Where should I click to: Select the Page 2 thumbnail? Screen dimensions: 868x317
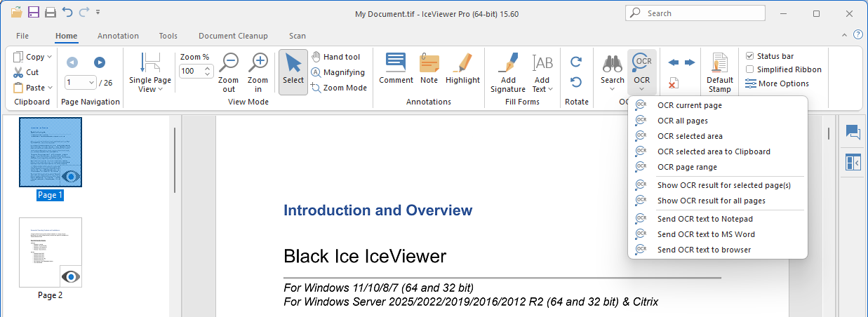[50, 252]
